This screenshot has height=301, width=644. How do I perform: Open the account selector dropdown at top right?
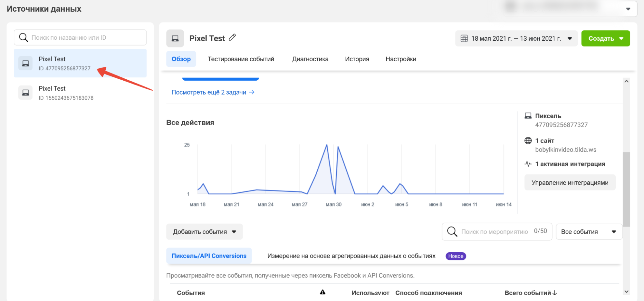pyautogui.click(x=628, y=9)
